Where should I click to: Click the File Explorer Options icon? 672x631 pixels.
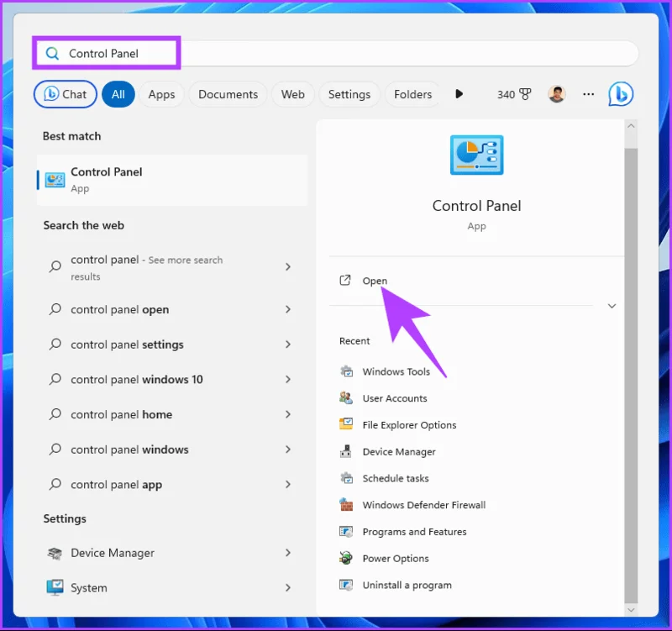coord(346,424)
